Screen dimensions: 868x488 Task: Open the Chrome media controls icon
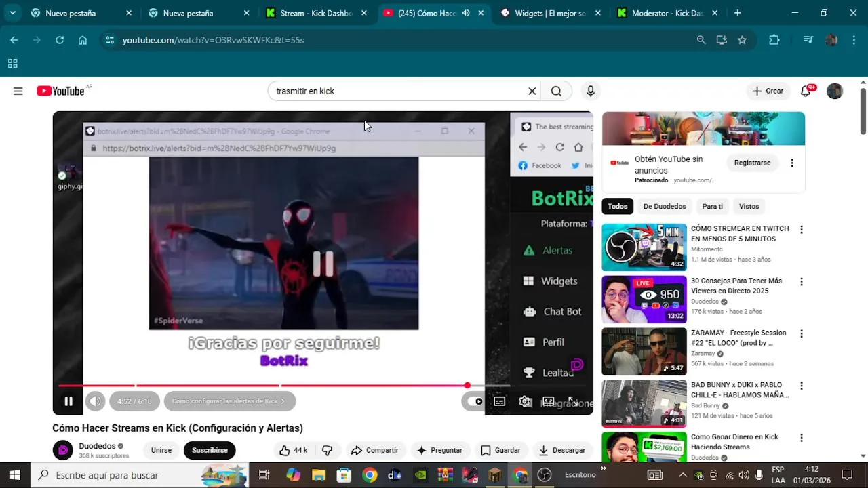click(808, 40)
